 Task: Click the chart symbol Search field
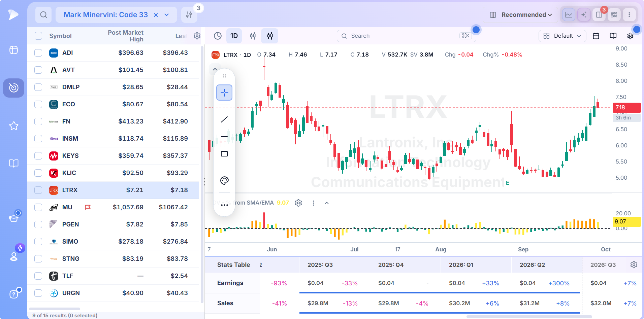(406, 36)
